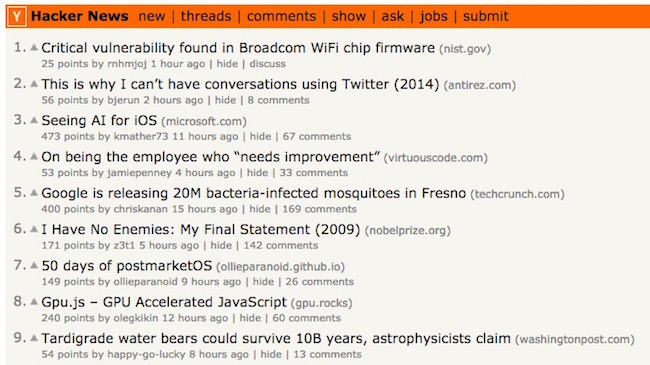Hide the Seeing AI for iOS story
Screen dimensions: 650x365
(x=260, y=136)
